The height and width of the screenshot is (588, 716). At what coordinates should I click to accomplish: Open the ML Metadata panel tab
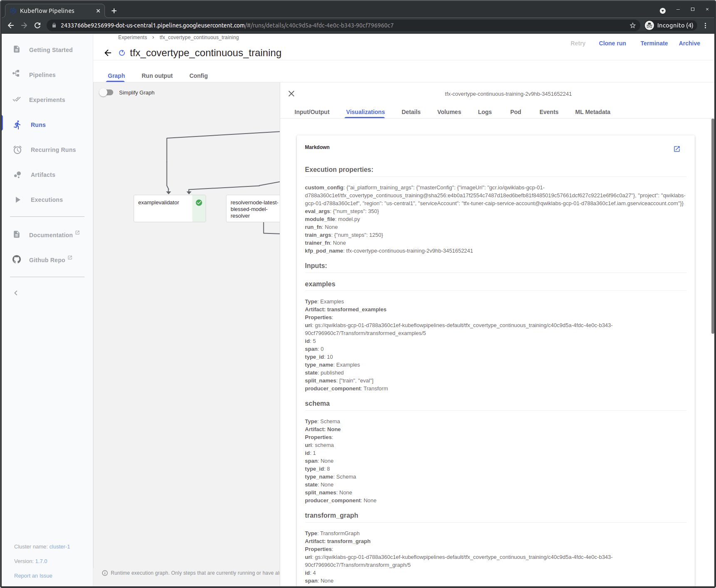tap(592, 112)
